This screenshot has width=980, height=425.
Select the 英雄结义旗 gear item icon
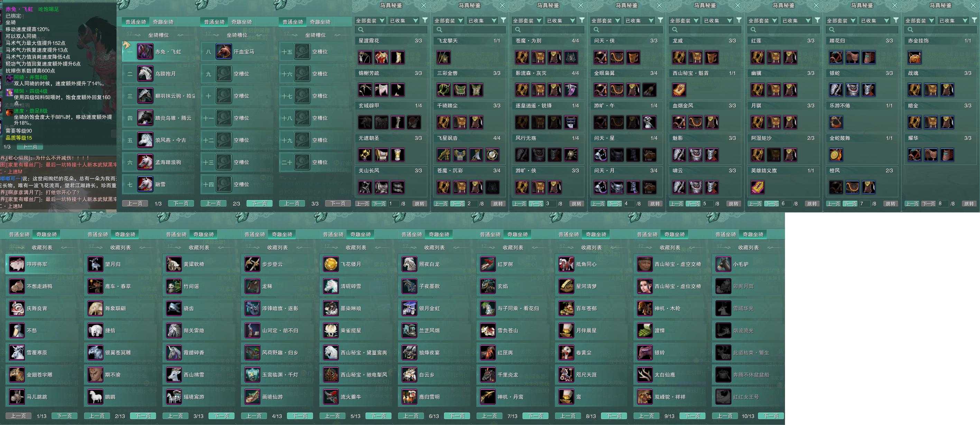click(757, 187)
